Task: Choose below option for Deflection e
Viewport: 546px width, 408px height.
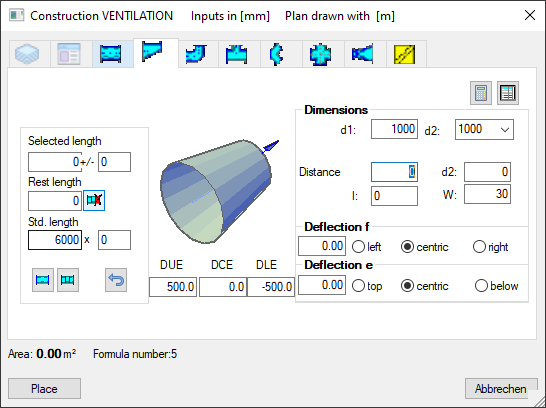Action: tap(497, 286)
